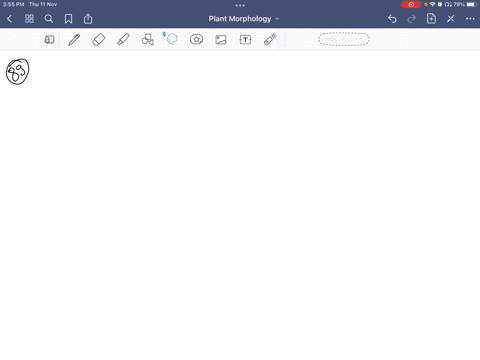This screenshot has width=480, height=360.
Task: Select the Pen tool
Action: [74, 40]
